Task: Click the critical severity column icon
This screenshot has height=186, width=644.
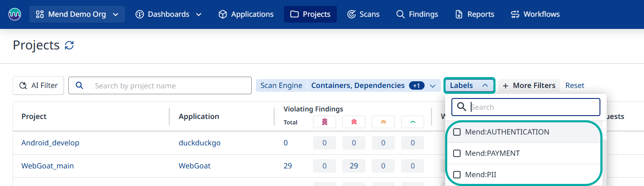Action: [x=324, y=122]
